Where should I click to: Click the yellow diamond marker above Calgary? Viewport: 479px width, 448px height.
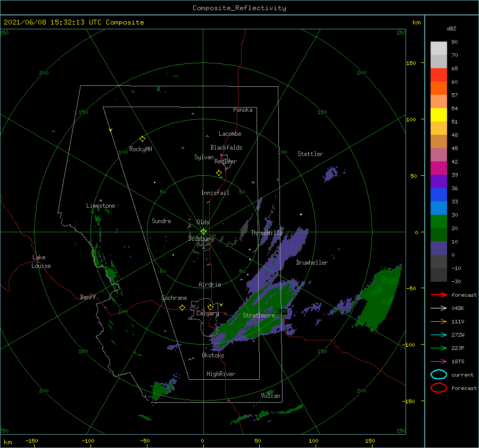click(210, 307)
